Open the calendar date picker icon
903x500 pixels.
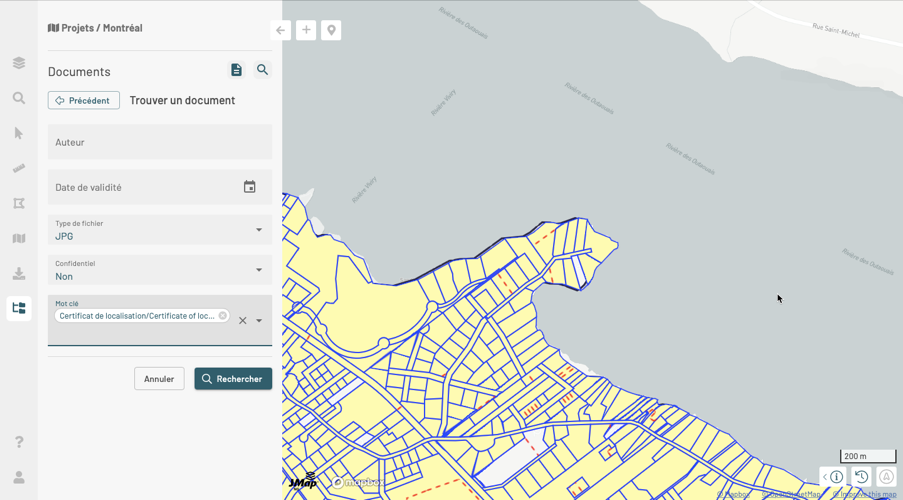click(x=250, y=187)
